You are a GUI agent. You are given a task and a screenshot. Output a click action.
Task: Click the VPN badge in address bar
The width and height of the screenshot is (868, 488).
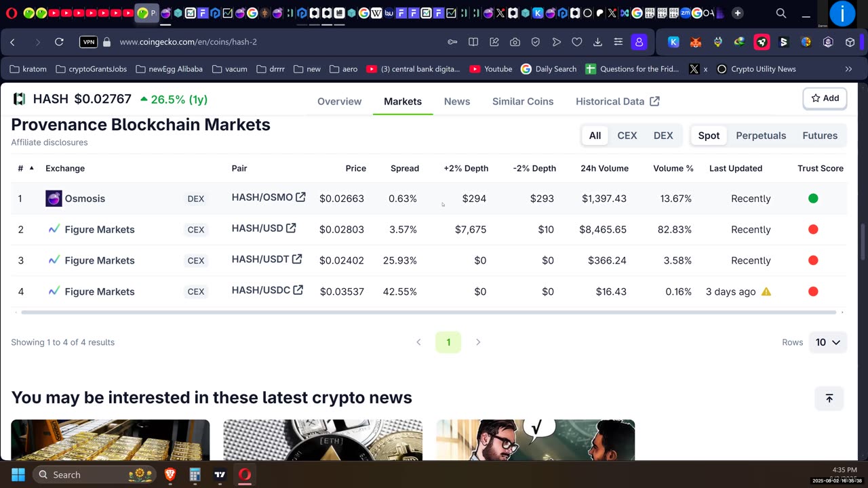(x=88, y=42)
